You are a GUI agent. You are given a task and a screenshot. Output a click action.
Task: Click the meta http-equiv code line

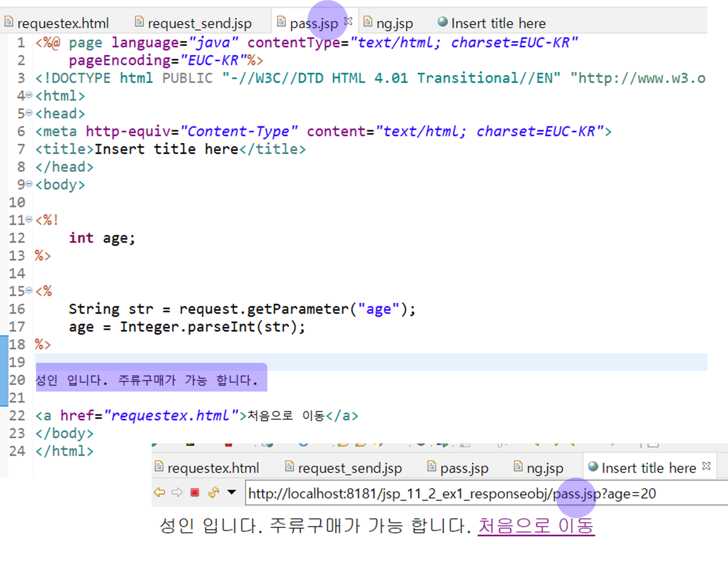coord(323,131)
